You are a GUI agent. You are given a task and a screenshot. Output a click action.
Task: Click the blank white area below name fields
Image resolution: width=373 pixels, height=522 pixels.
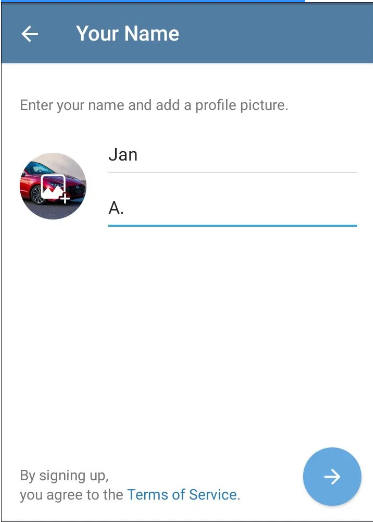click(x=187, y=333)
